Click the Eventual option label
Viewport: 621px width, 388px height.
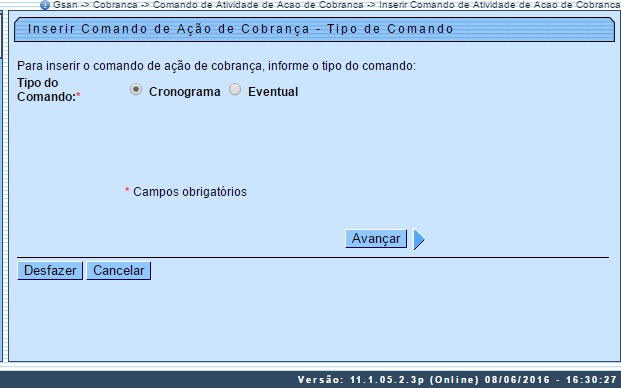(273, 92)
